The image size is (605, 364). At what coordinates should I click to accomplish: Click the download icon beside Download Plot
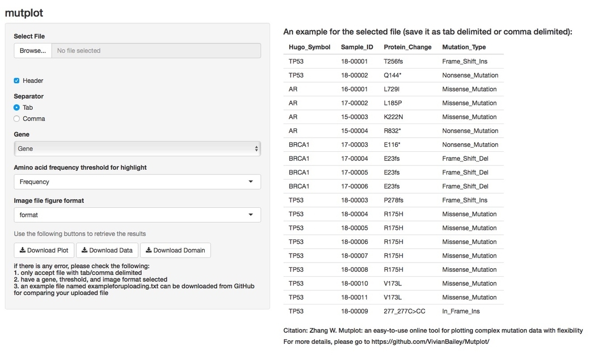pyautogui.click(x=23, y=250)
